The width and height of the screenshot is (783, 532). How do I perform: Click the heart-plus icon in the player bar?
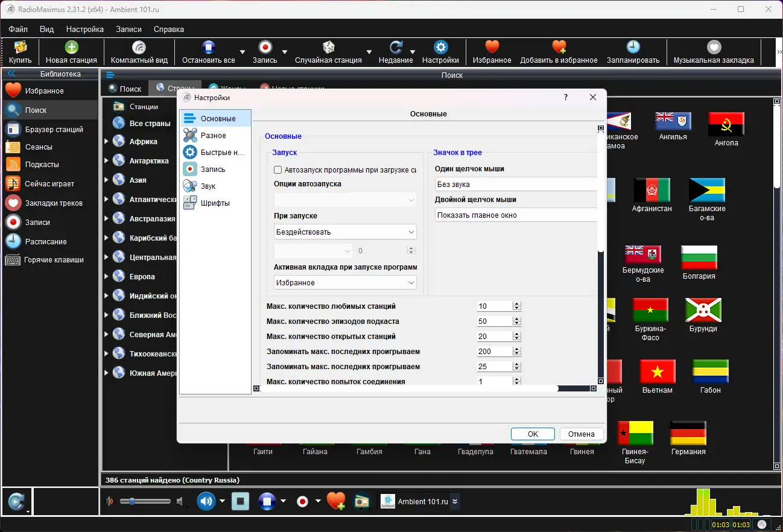point(335,501)
